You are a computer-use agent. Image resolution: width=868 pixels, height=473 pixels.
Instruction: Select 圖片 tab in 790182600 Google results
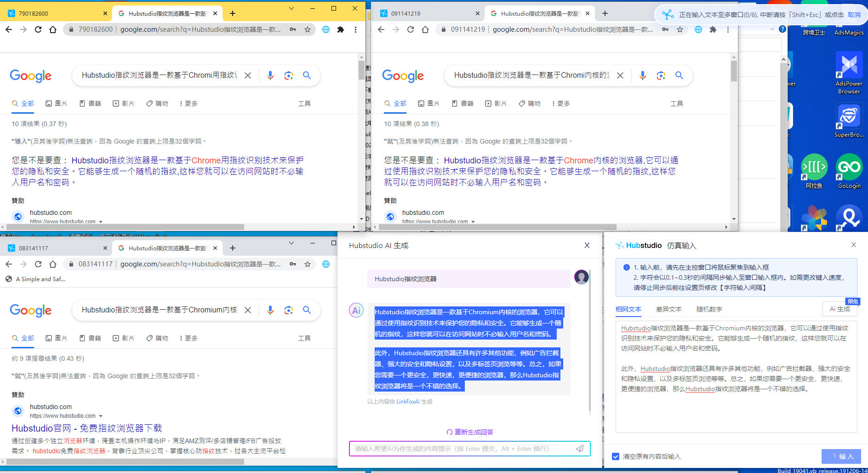click(57, 104)
